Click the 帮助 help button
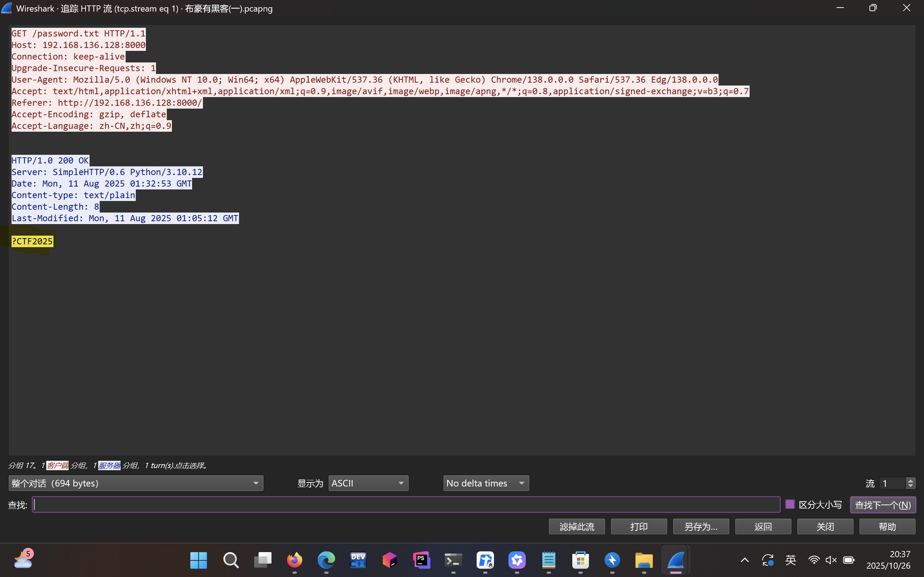 (x=887, y=526)
